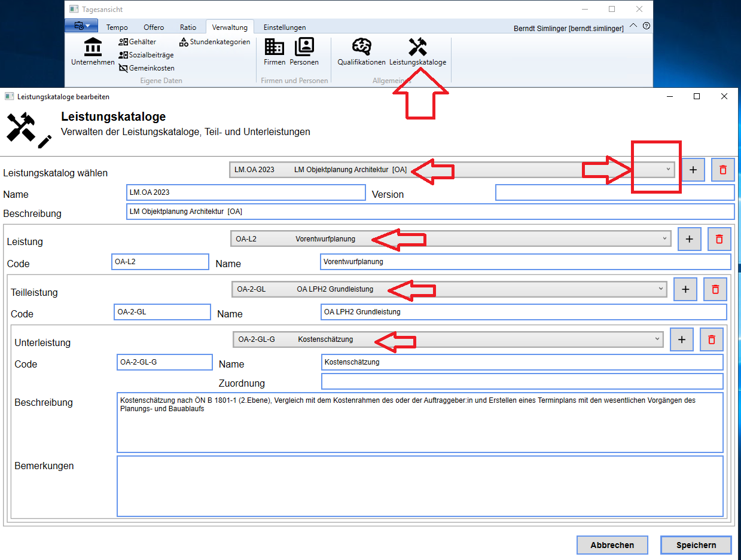741x560 pixels.
Task: Switch to the Tempo tab
Action: click(x=117, y=27)
